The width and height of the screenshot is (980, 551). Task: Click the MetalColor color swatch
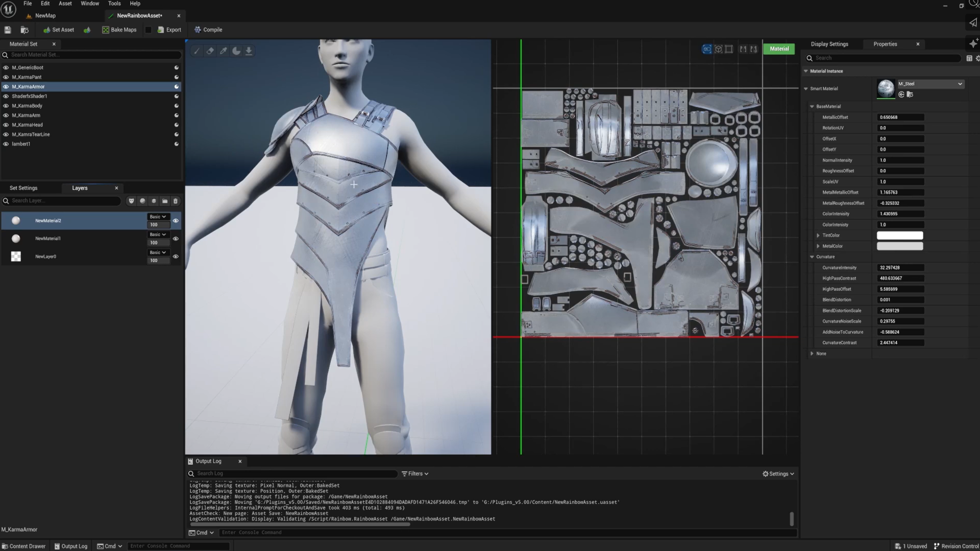(899, 246)
